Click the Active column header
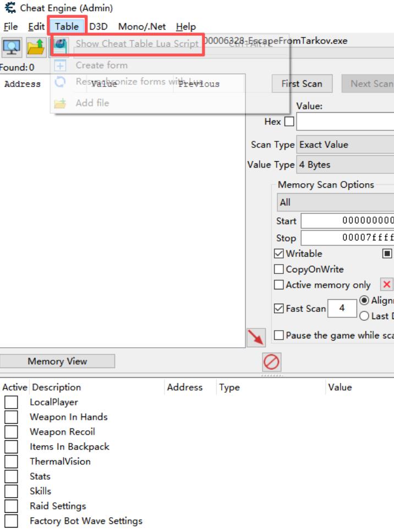 click(x=15, y=387)
